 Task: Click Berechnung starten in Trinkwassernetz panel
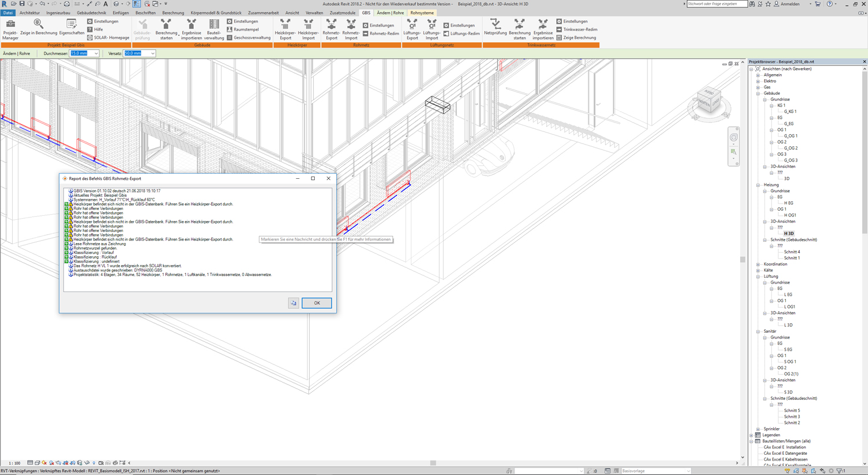tap(520, 30)
